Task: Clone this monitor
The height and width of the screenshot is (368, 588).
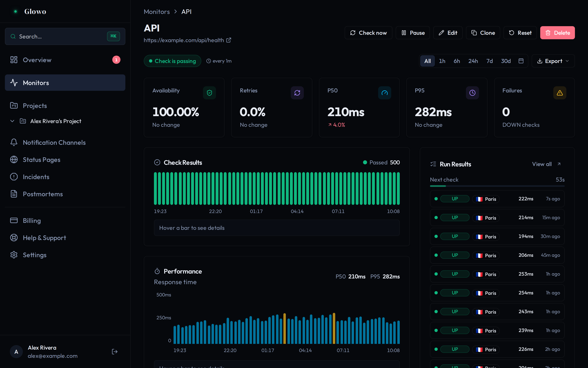Action: pos(483,33)
